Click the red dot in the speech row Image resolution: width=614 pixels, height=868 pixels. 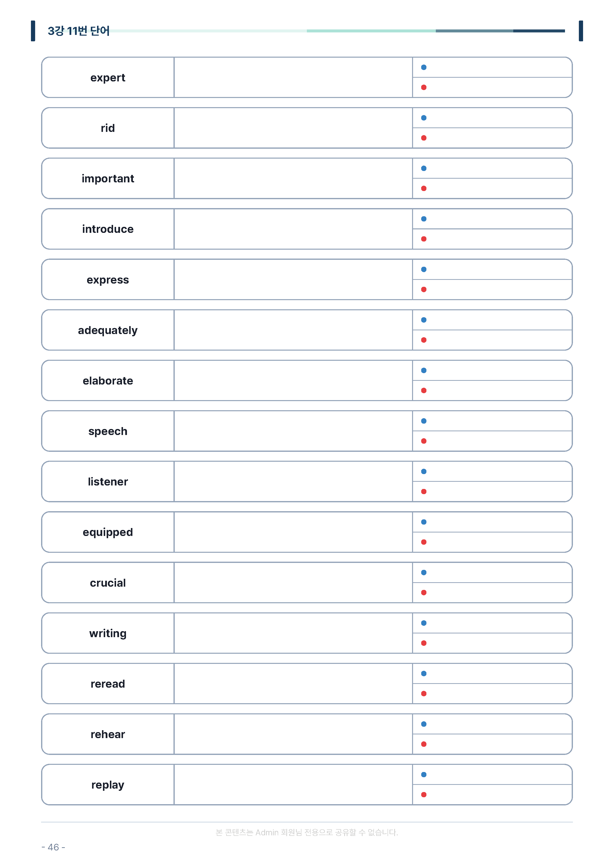tap(424, 441)
